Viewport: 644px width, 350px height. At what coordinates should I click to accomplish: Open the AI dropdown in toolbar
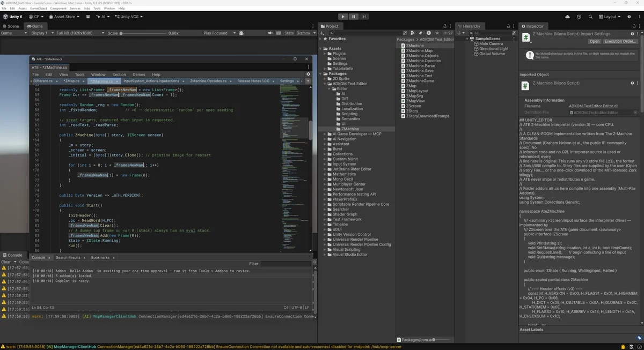(x=103, y=17)
